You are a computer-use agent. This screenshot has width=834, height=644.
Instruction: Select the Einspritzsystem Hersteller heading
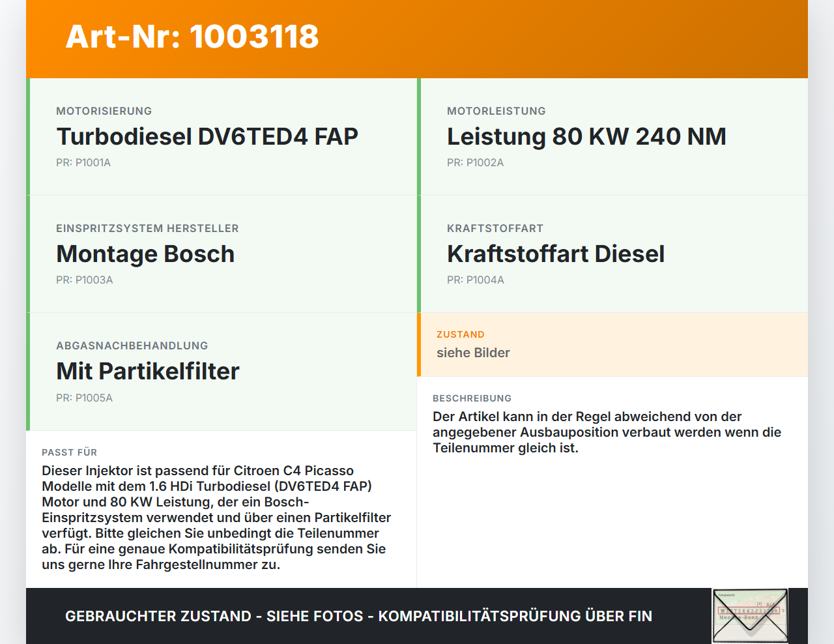click(x=147, y=228)
